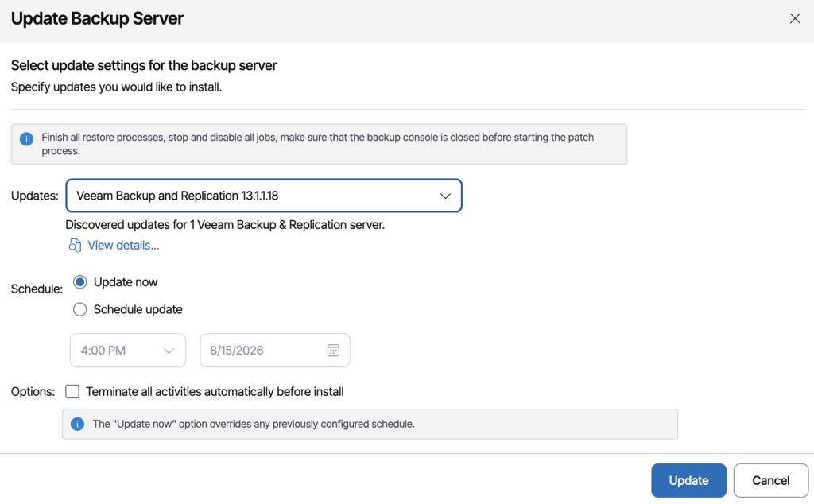Enable Terminate all activities automatically checkbox
The width and height of the screenshot is (814, 504).
[x=72, y=391]
